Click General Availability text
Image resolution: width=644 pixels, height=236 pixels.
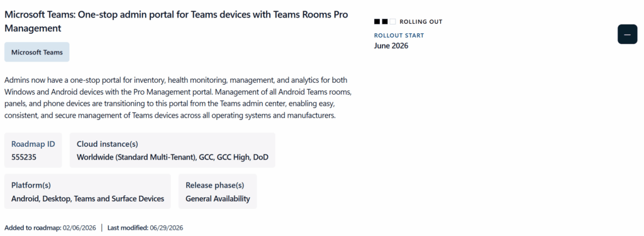[x=218, y=199]
